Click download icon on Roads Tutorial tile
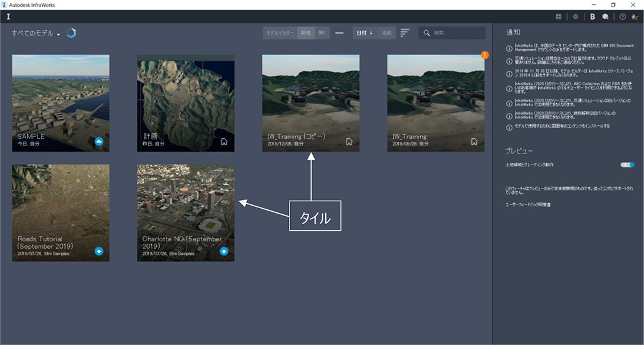This screenshot has width=644, height=345. [x=99, y=251]
